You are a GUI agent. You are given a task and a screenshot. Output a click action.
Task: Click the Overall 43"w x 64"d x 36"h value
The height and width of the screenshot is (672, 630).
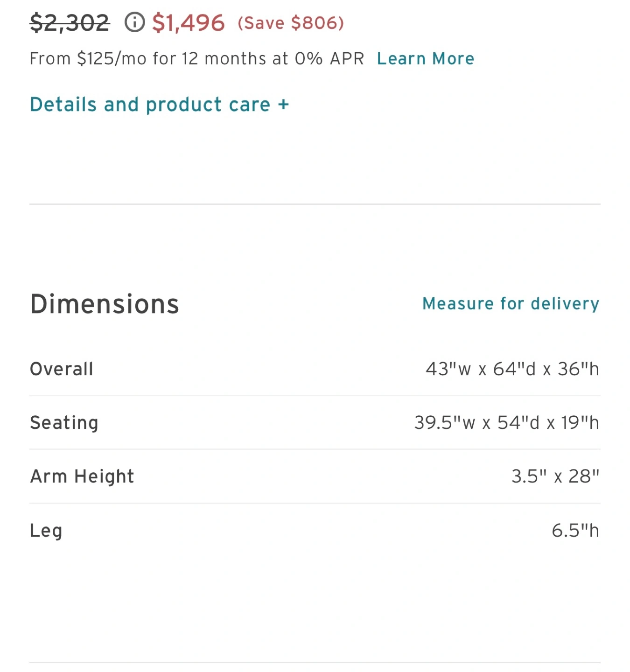[x=512, y=369]
